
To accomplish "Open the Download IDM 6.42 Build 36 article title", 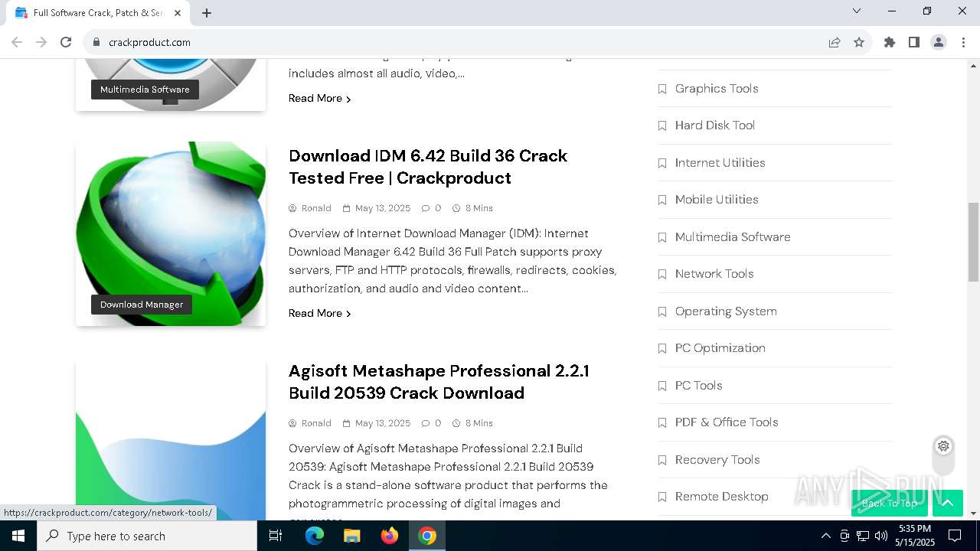I will [x=428, y=167].
